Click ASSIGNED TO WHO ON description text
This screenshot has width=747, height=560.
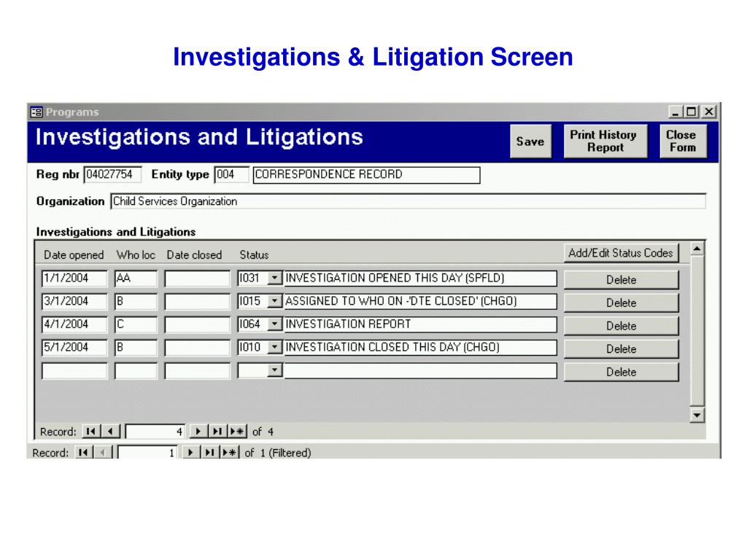400,301
